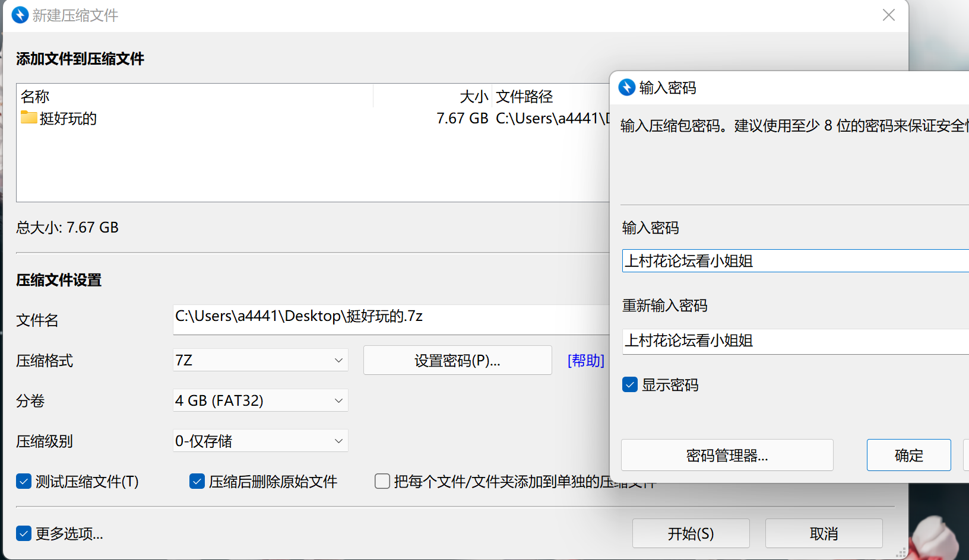The image size is (969, 560).
Task: Click the 开始(S) button
Action: (691, 533)
